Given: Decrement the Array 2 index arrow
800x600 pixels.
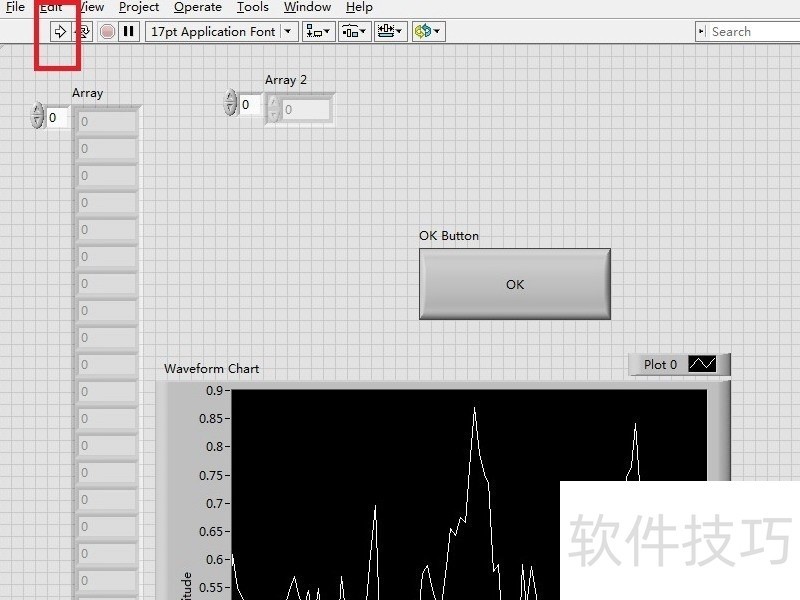Looking at the screenshot, I should coord(228,109).
